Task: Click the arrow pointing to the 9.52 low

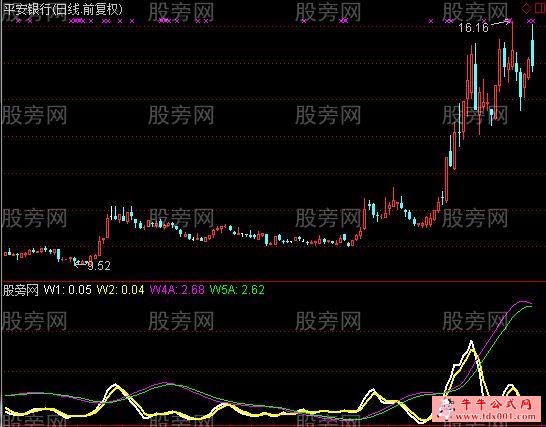Action: click(81, 263)
